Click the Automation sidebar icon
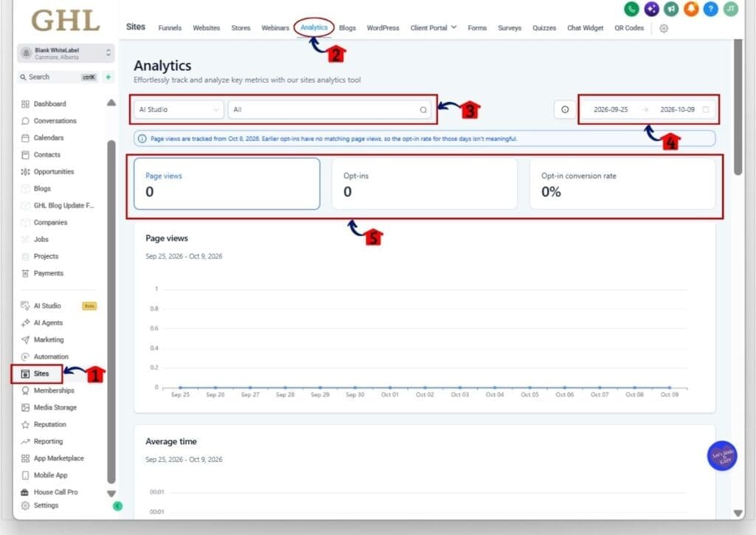Screen dimensions: 756x535 click(26, 356)
